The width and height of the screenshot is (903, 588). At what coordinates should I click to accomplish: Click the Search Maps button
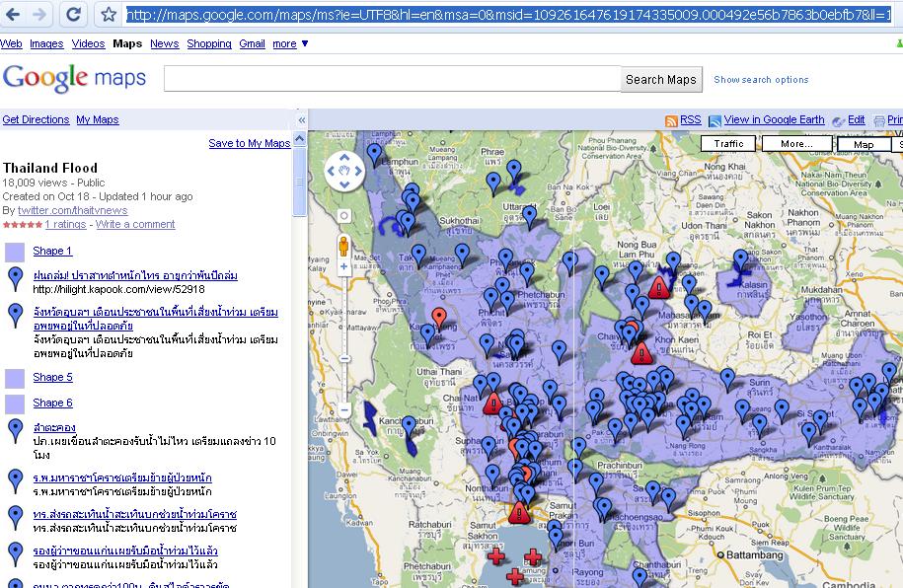click(x=661, y=80)
